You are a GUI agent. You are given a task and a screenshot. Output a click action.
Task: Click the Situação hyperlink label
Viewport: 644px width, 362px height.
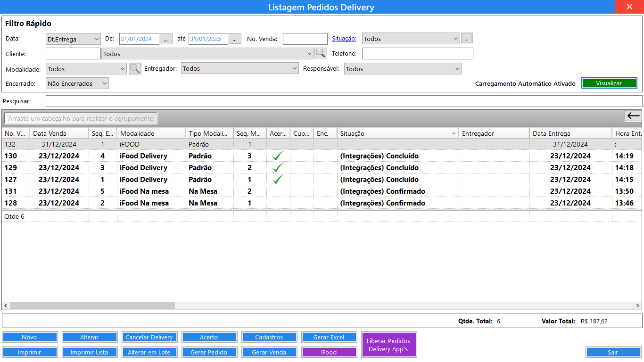point(344,39)
